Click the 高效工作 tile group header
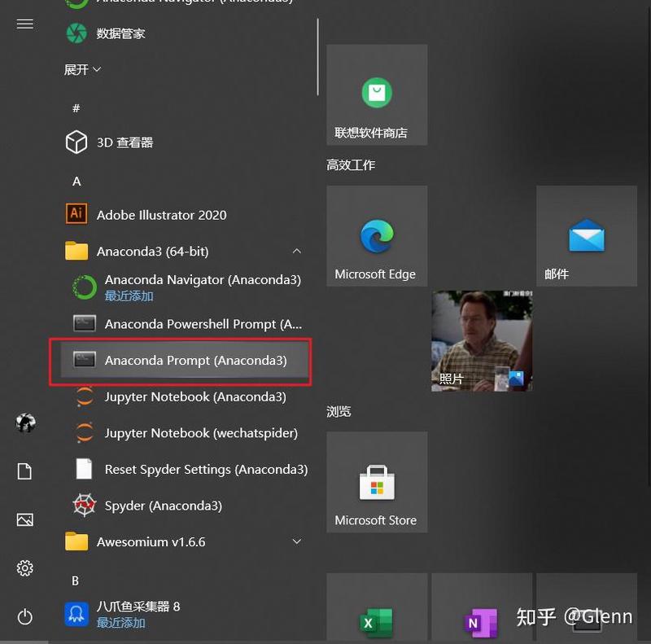 tap(351, 165)
